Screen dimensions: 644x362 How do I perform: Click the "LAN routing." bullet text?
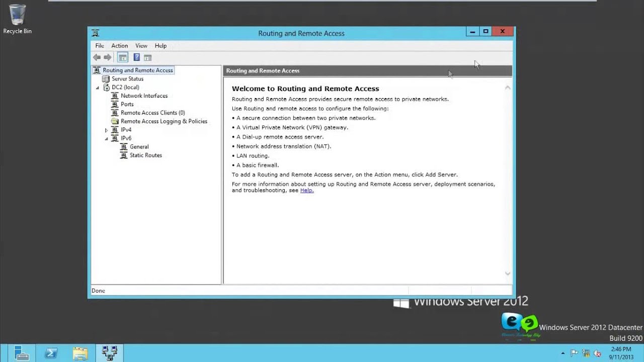253,156
